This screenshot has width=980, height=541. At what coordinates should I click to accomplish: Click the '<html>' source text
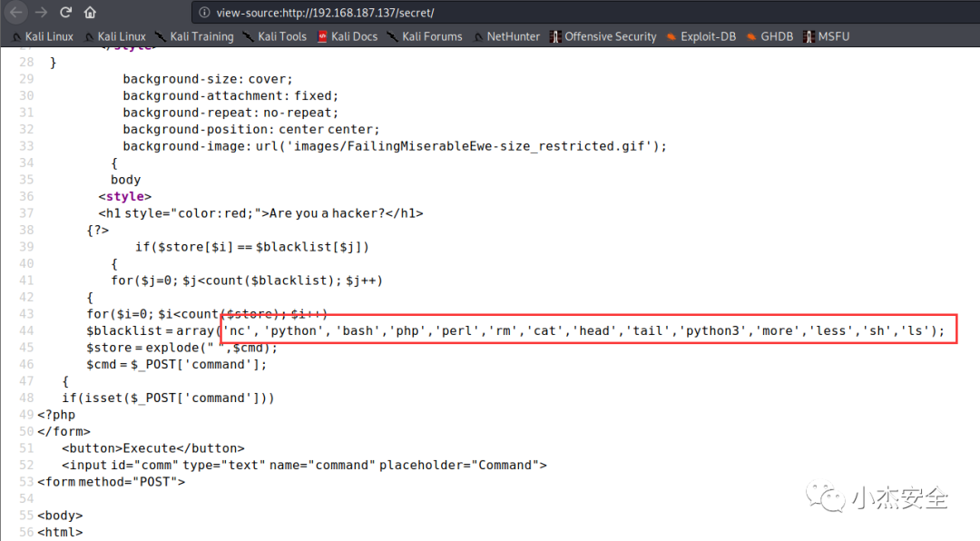60,532
